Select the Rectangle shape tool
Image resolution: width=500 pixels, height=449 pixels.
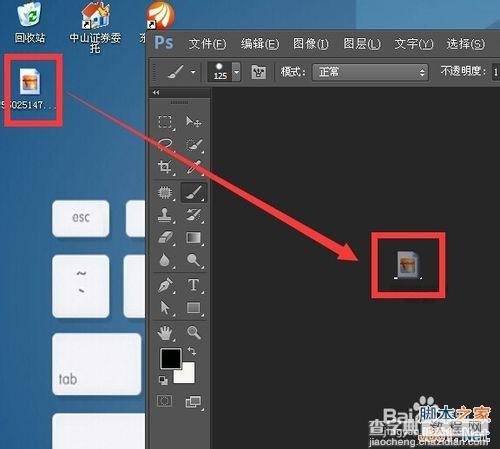pyautogui.click(x=194, y=308)
